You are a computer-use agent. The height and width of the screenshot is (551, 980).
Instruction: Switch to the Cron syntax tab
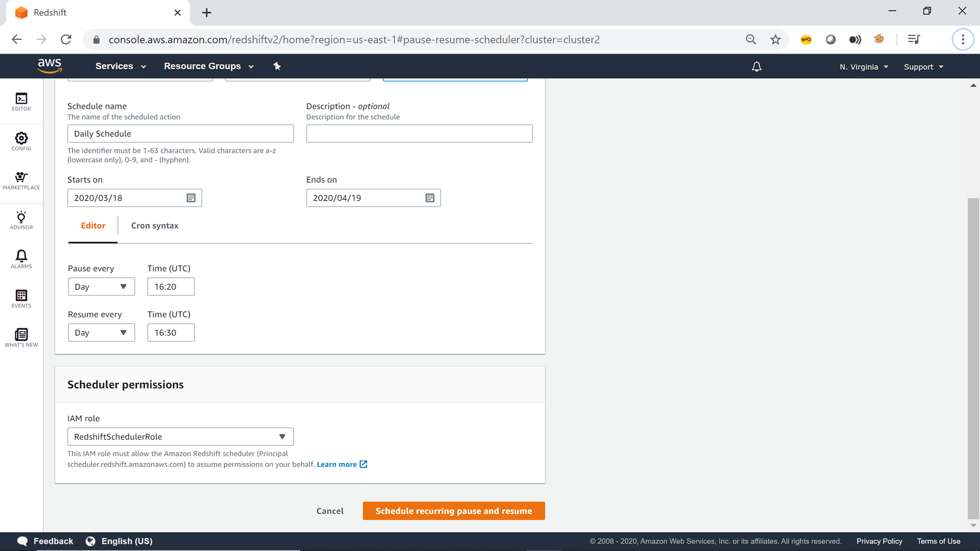click(154, 226)
